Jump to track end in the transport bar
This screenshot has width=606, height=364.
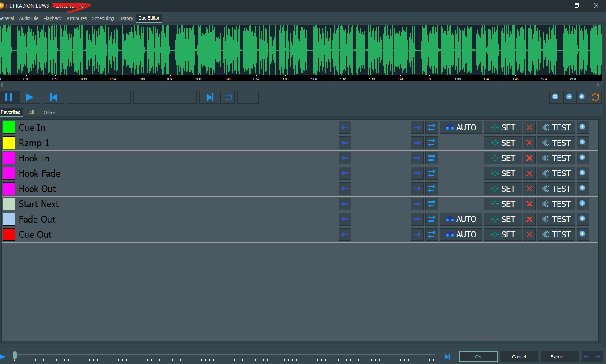tap(210, 97)
